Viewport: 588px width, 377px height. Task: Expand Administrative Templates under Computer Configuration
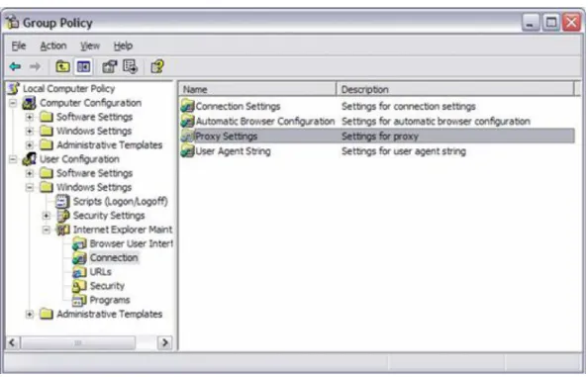30,145
